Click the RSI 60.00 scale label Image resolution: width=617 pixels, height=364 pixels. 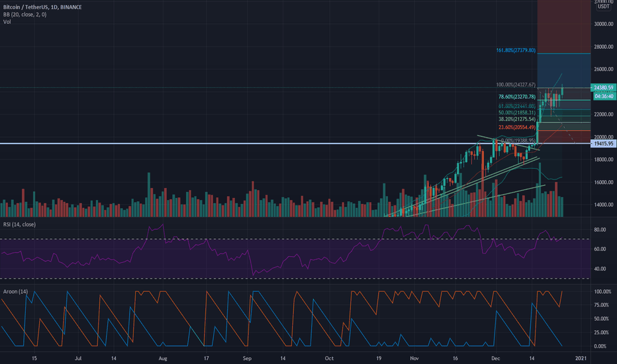click(600, 249)
